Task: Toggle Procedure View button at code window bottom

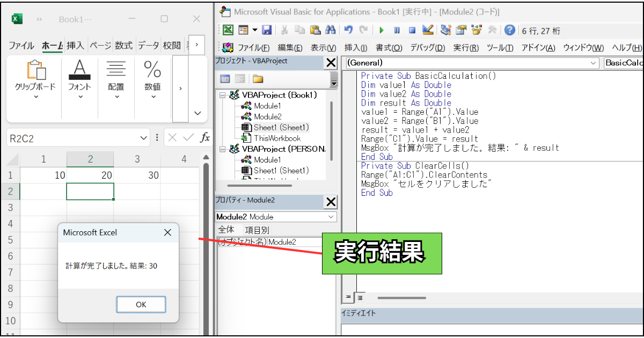Action: [348, 297]
